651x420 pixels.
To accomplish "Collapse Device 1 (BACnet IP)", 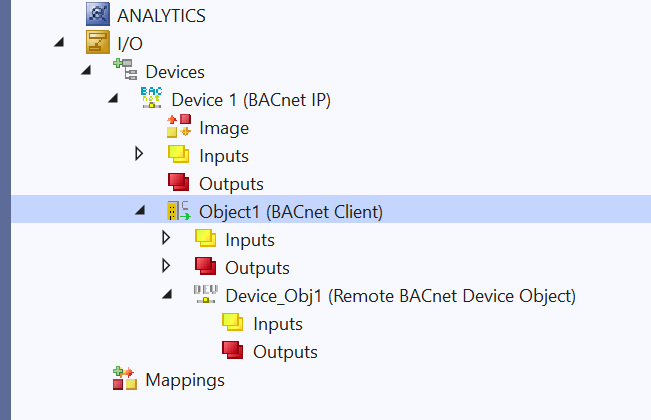I will 113,98.
